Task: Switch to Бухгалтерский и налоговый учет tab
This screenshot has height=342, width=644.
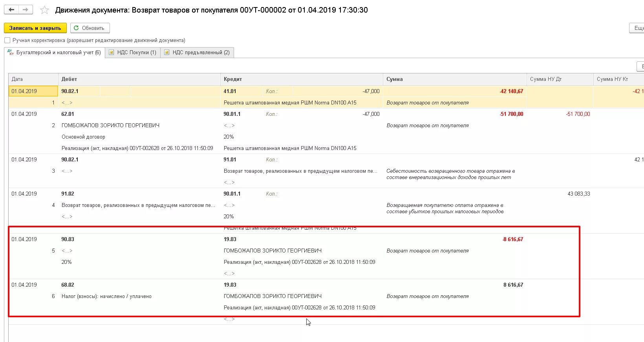Action: [x=55, y=52]
